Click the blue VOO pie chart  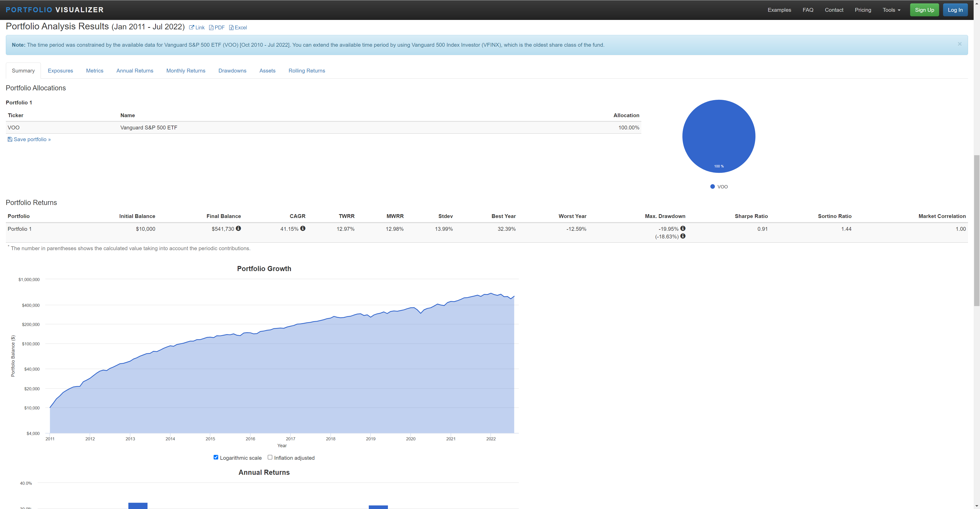[x=719, y=136]
